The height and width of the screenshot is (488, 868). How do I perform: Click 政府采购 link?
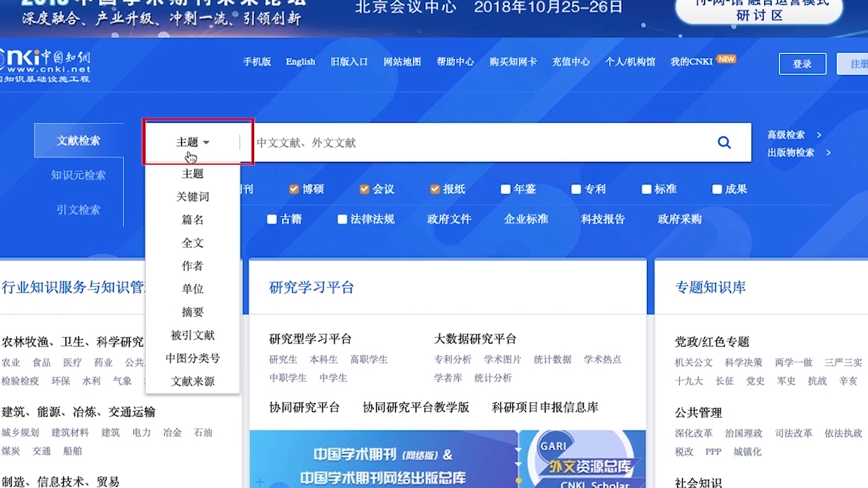pos(680,219)
